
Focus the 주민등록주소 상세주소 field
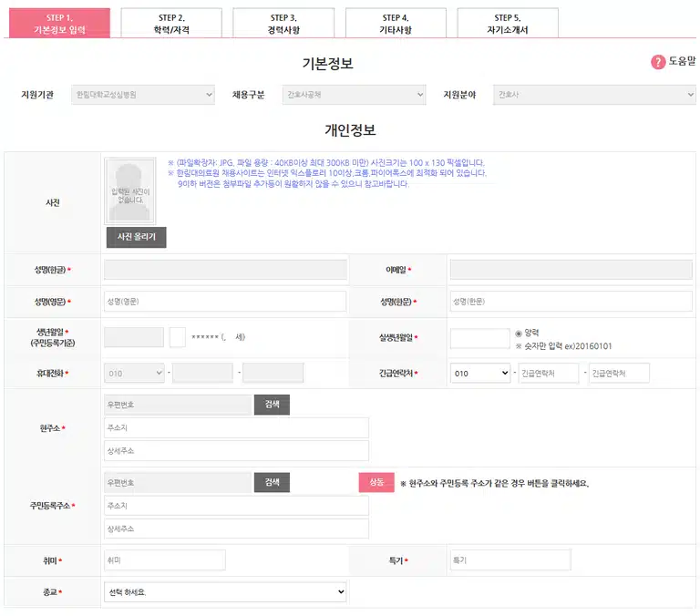(237, 529)
